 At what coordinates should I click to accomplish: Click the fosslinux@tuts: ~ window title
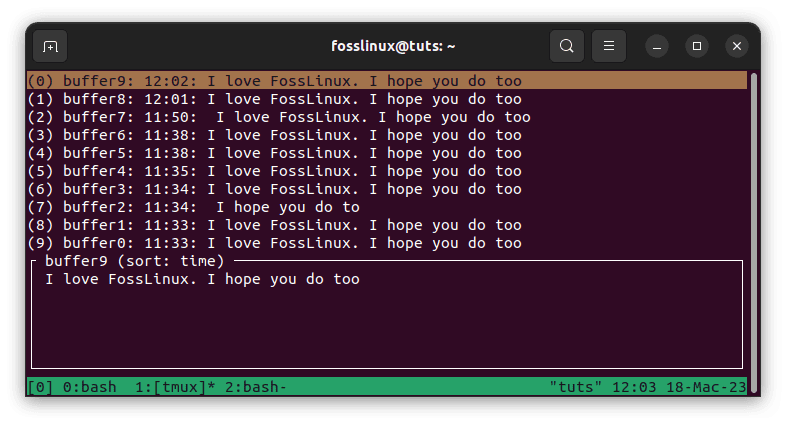pos(393,46)
